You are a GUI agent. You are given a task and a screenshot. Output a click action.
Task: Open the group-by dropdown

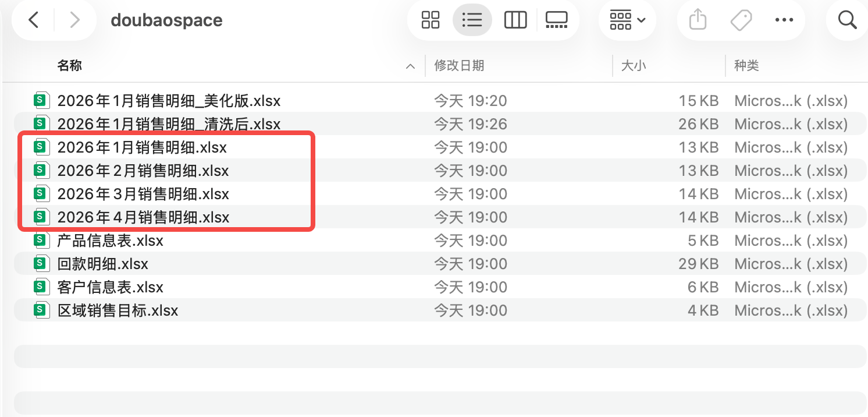627,20
